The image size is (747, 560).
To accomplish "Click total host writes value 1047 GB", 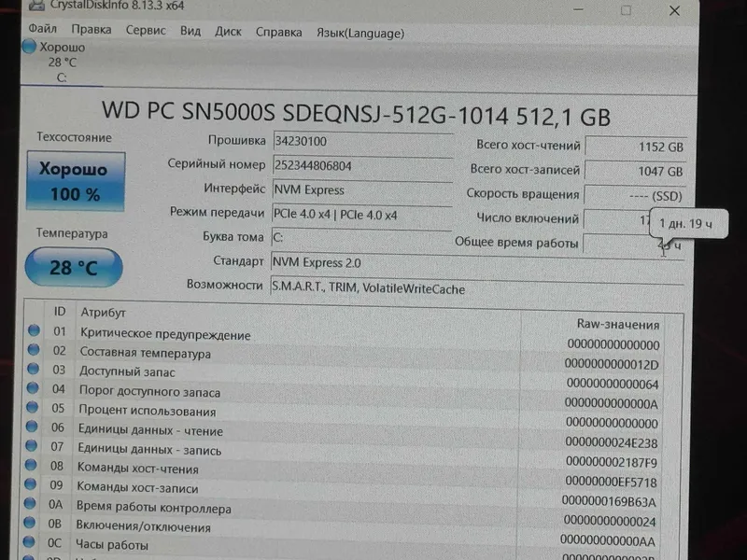I will click(635, 171).
